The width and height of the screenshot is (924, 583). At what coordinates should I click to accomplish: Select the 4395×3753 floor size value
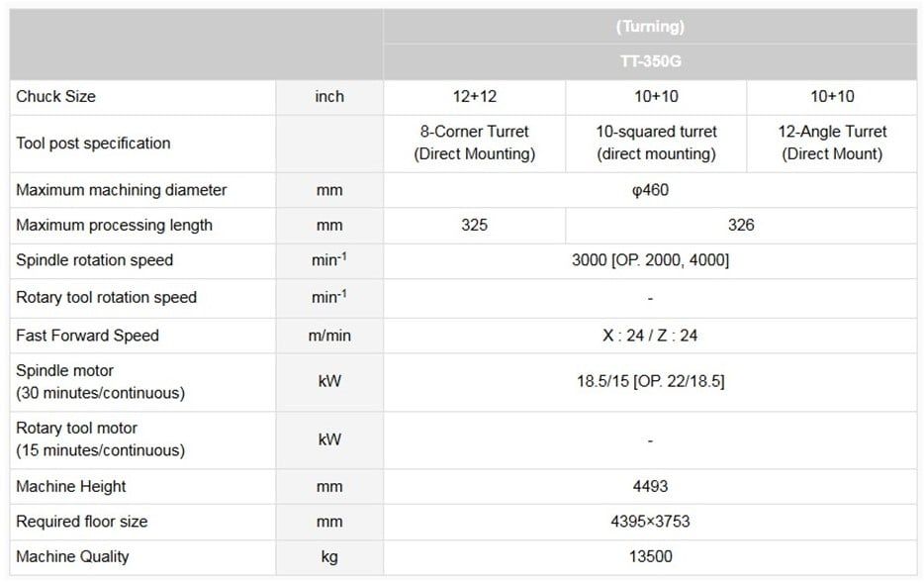point(650,522)
